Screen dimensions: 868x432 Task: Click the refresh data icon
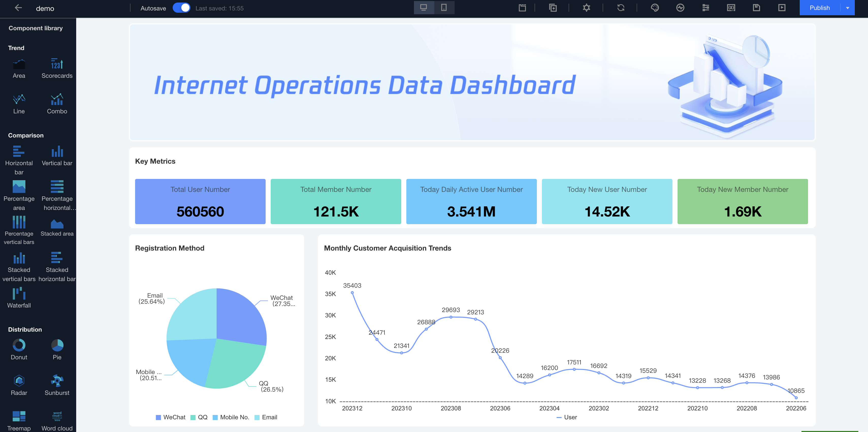click(x=621, y=8)
